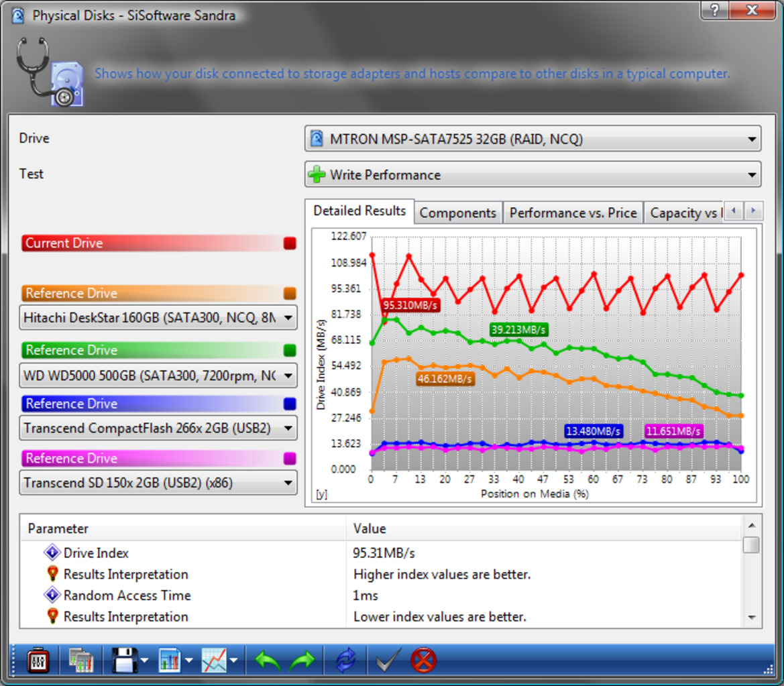Image resolution: width=784 pixels, height=686 pixels.
Task: Click the copy results chart icon
Action: pos(81,661)
